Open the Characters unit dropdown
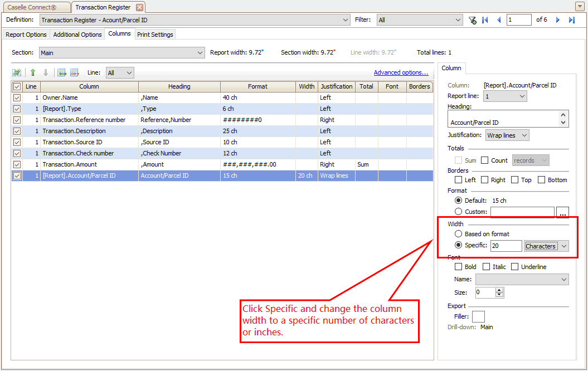Screen dimensions: 588x371 tap(546, 246)
